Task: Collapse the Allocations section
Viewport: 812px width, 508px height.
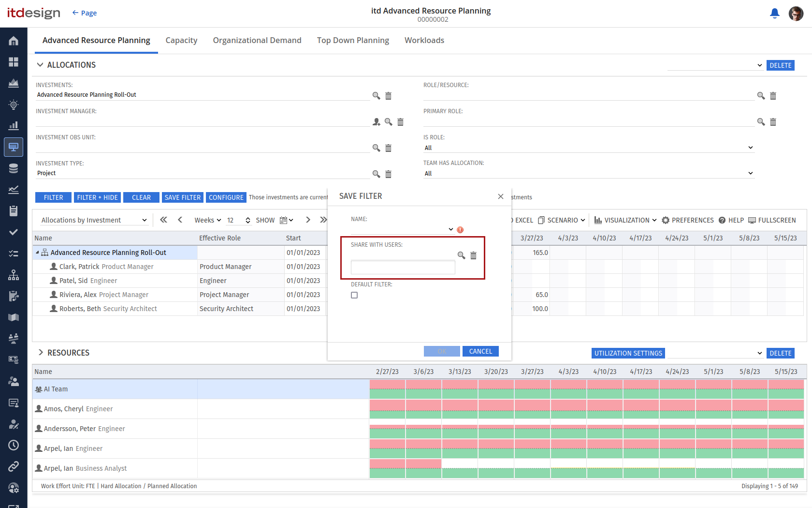Action: pos(40,65)
